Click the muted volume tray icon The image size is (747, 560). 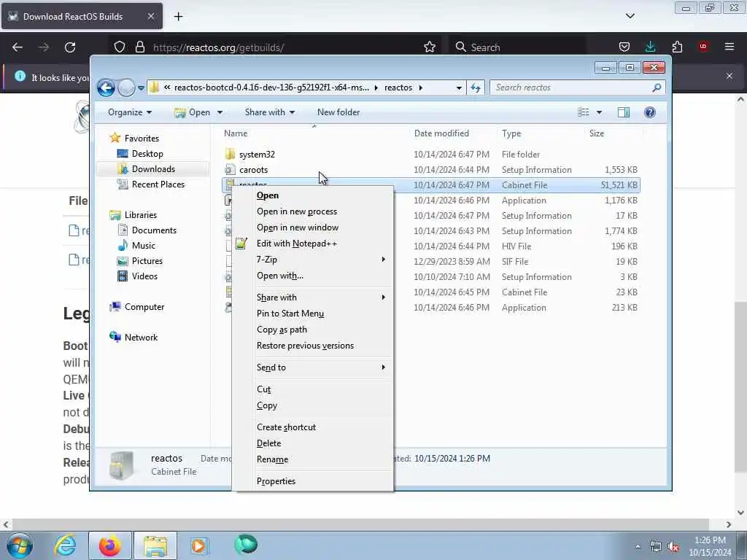673,547
